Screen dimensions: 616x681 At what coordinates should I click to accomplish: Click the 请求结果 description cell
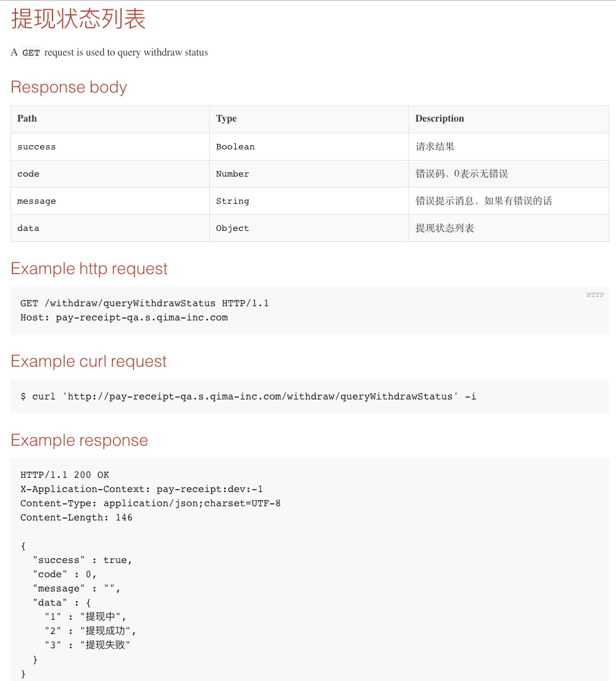tap(435, 147)
